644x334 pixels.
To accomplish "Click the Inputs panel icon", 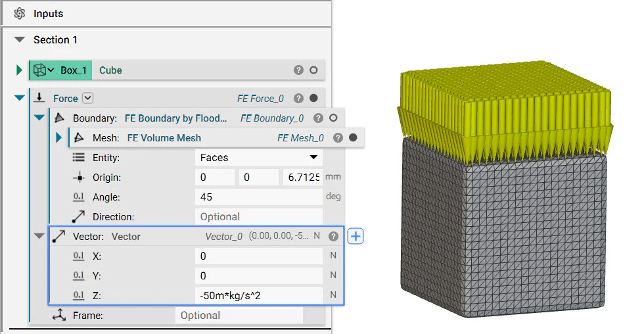I will [x=19, y=14].
